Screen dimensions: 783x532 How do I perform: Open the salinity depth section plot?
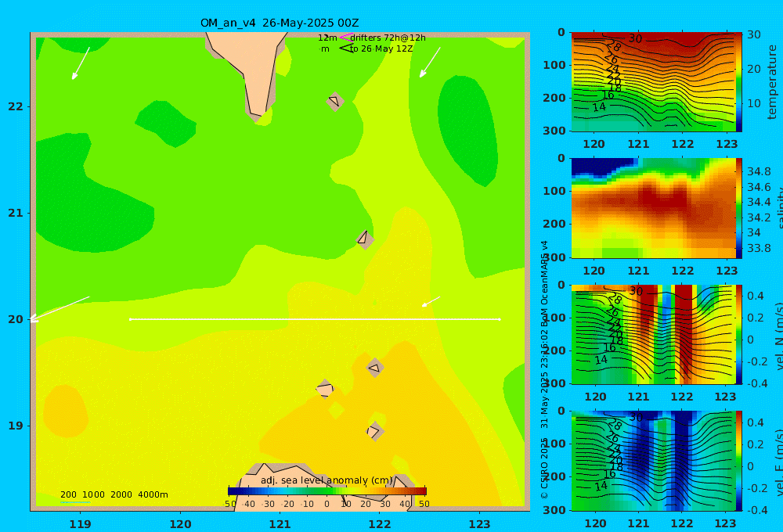pyautogui.click(x=653, y=208)
